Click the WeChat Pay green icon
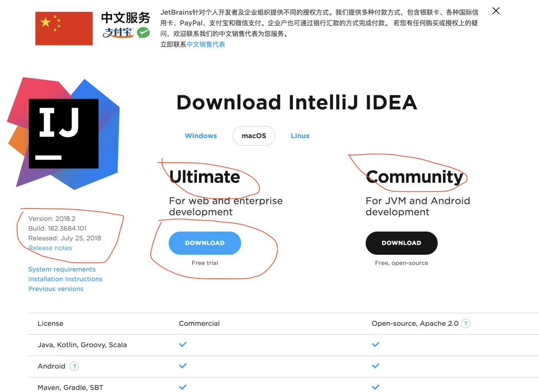 click(144, 33)
